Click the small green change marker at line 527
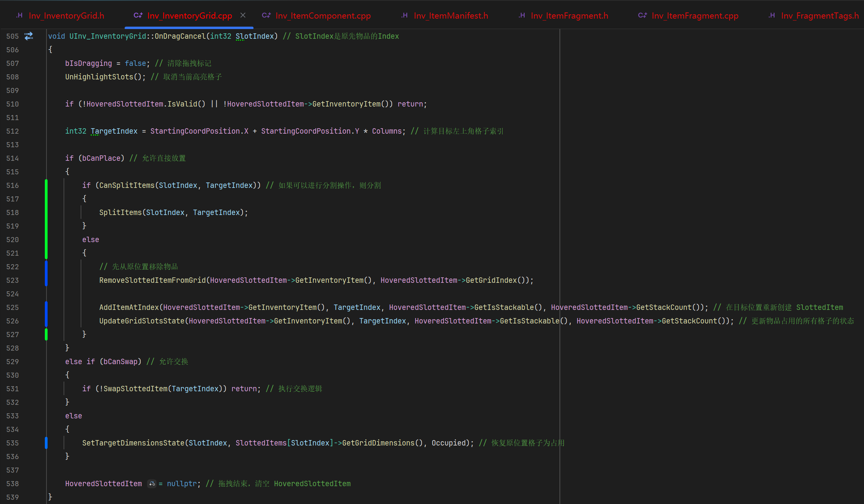The height and width of the screenshot is (504, 864). (x=46, y=334)
